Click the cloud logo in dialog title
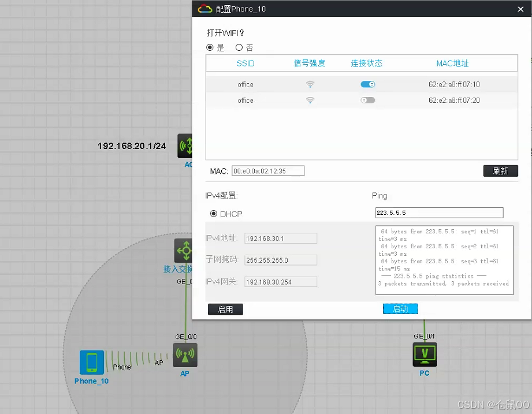Viewport: 532px width, 414px height. pyautogui.click(x=205, y=9)
